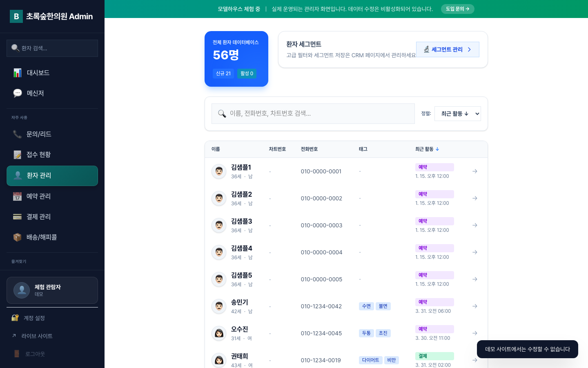Click 로그아웃 in the sidebar
The width and height of the screenshot is (588, 368).
[52, 354]
